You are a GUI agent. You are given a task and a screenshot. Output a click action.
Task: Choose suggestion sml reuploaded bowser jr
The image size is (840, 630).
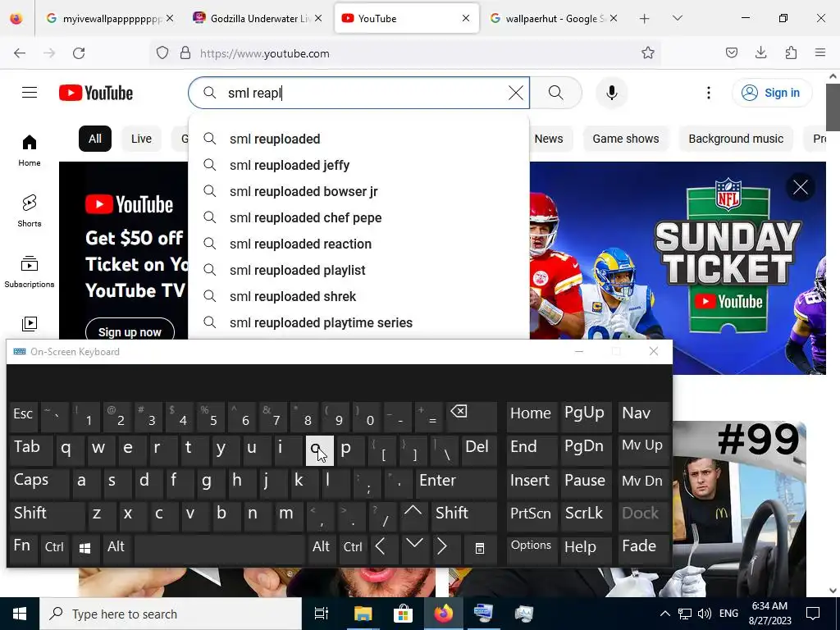(x=358, y=191)
